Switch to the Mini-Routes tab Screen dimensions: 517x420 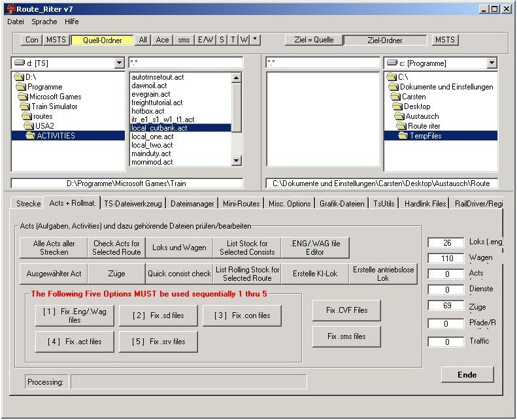(241, 204)
